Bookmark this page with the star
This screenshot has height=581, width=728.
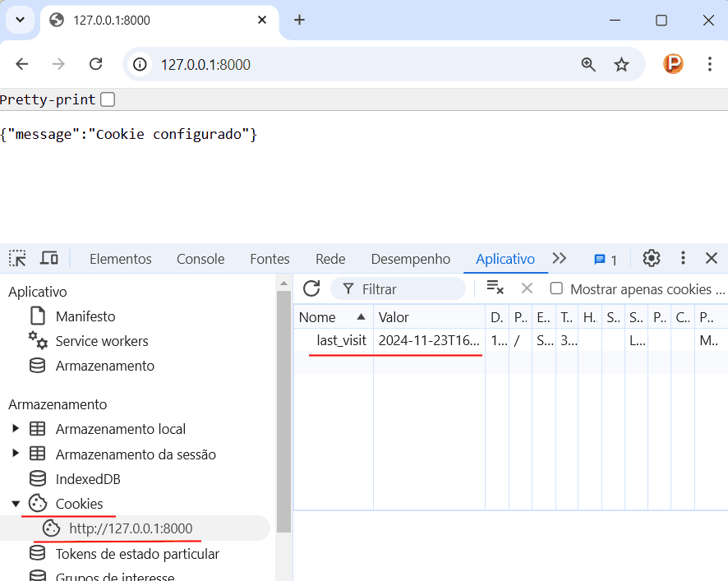coord(621,65)
